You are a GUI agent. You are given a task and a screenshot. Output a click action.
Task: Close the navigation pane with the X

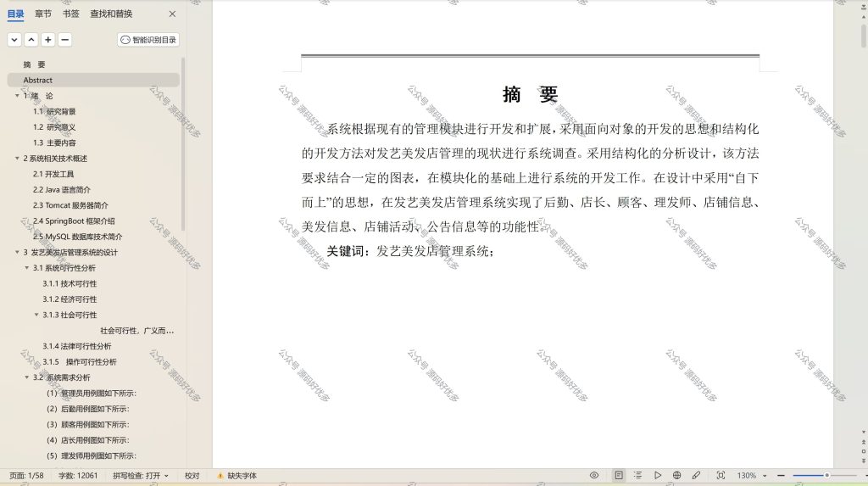pos(172,14)
